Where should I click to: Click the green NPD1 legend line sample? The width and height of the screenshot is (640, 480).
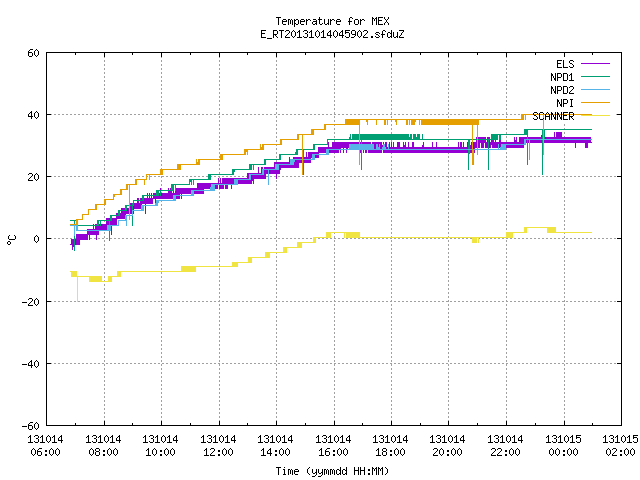point(595,76)
